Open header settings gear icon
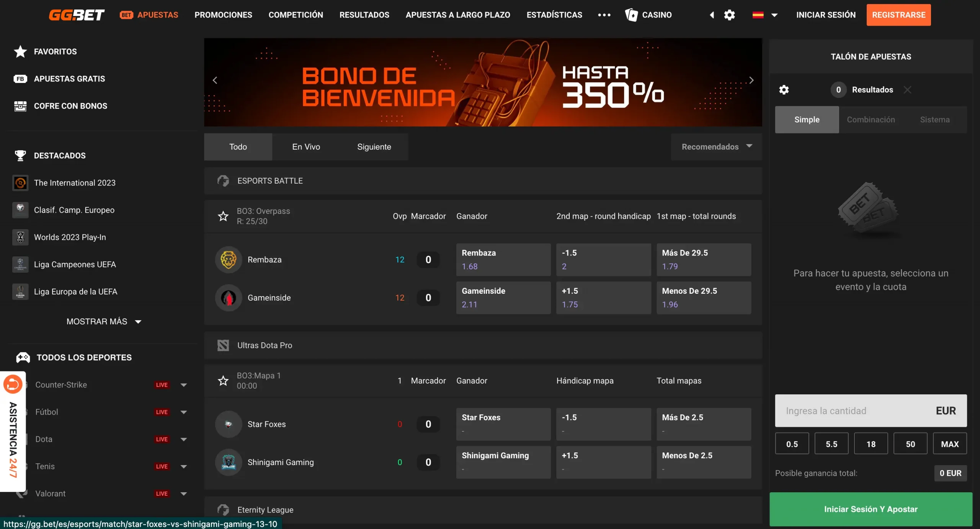This screenshot has height=529, width=980. [x=730, y=15]
